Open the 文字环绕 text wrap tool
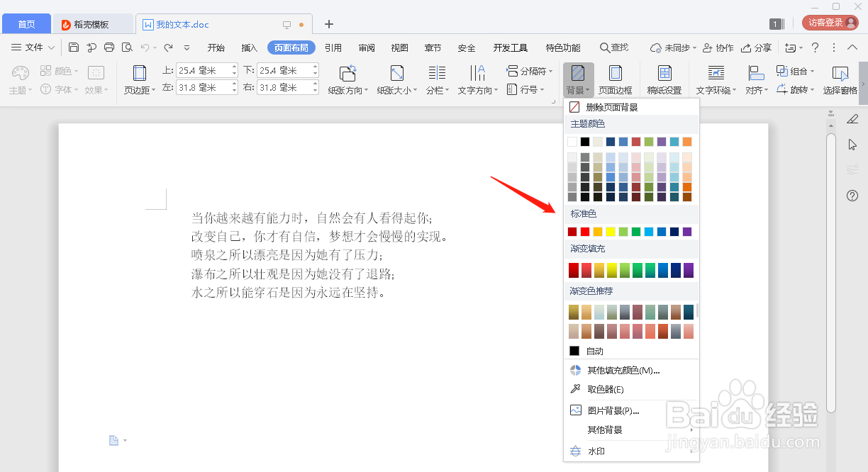Image resolution: width=868 pixels, height=472 pixels. [x=716, y=79]
